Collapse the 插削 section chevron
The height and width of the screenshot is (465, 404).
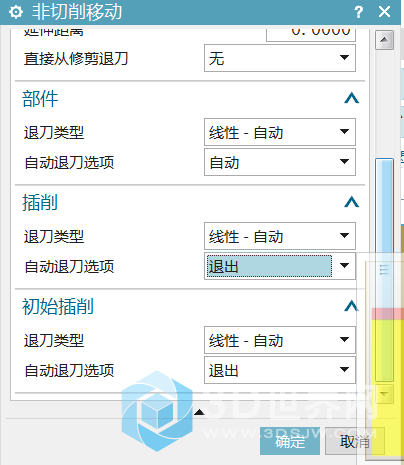click(351, 202)
